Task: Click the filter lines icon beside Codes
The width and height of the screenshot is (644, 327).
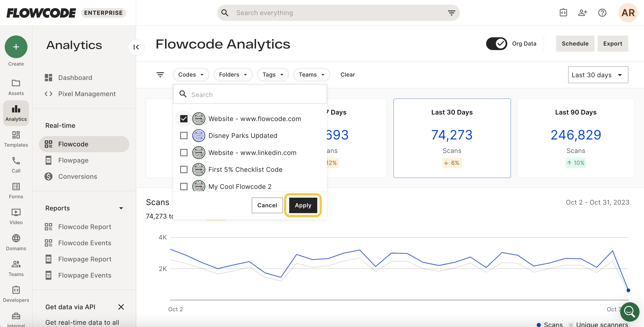Action: 160,74
